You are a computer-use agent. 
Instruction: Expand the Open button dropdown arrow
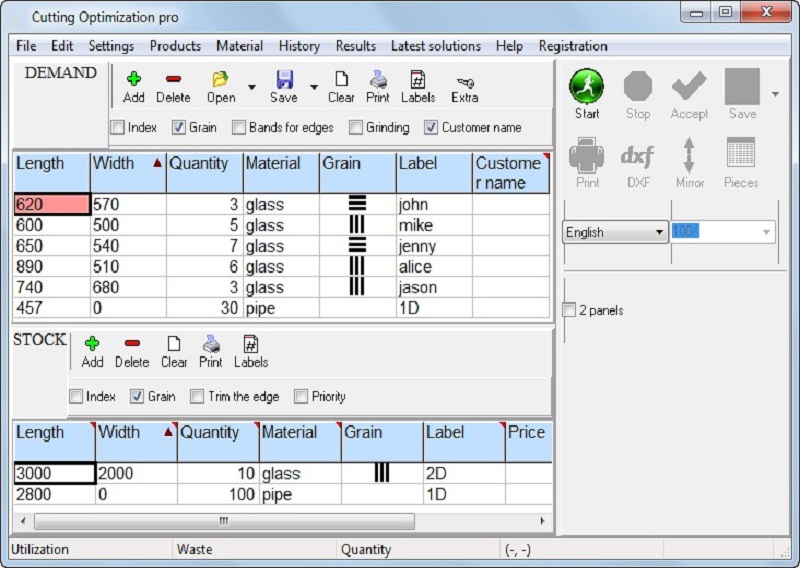pyautogui.click(x=252, y=87)
